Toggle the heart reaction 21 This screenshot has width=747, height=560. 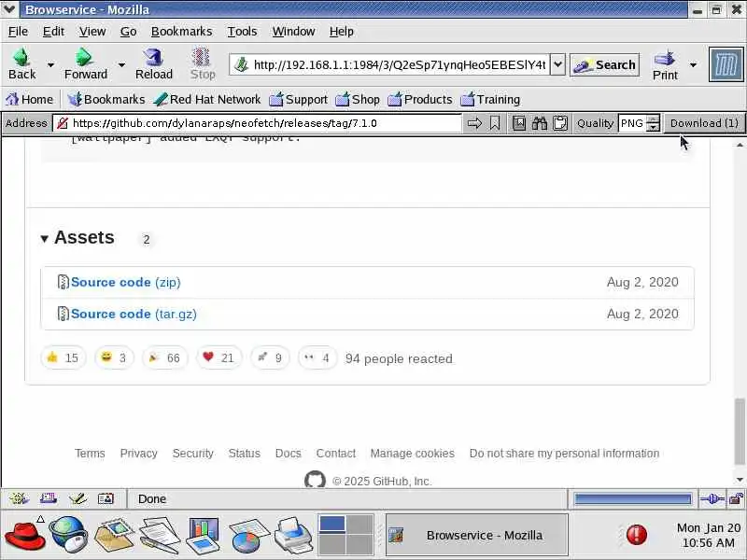pos(219,358)
